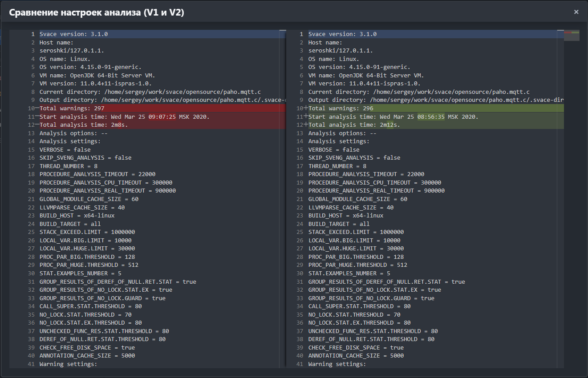Click 'LLVMPARSE_CACHE_SIZE = 40' in right V2 pane
This screenshot has width=588, height=378.
tap(351, 207)
